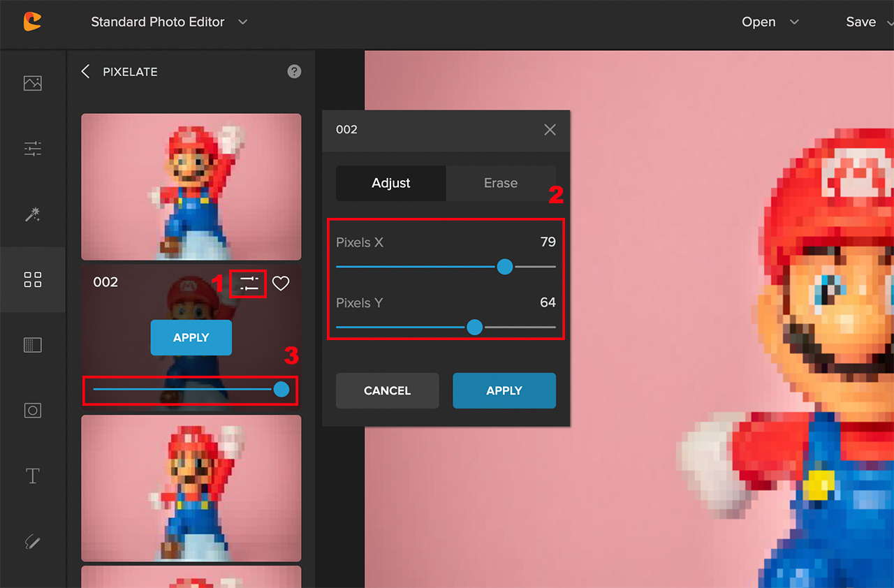Select the Draw tool at sidebar bottom
This screenshot has width=894, height=588.
[32, 542]
